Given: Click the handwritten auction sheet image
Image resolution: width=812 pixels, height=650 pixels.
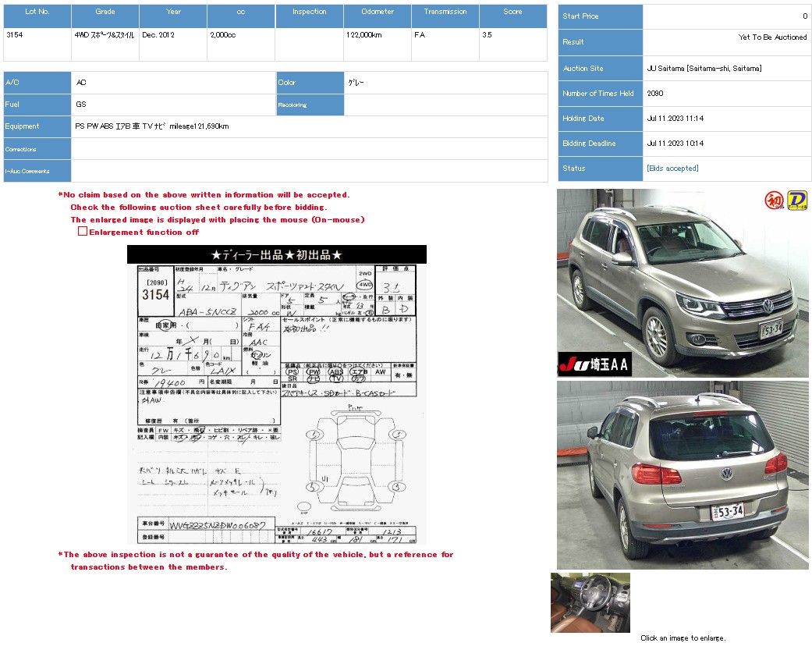Looking at the screenshot, I should coord(277,395).
